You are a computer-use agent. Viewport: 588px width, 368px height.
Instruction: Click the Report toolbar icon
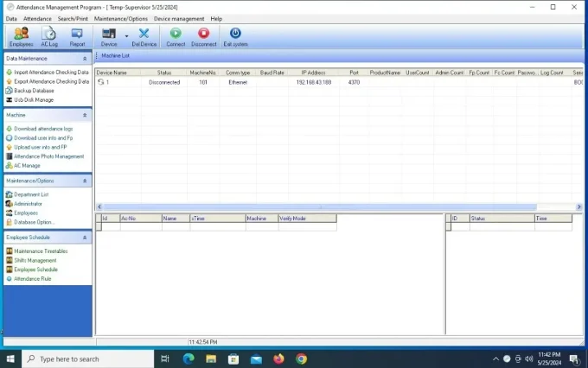click(x=77, y=36)
